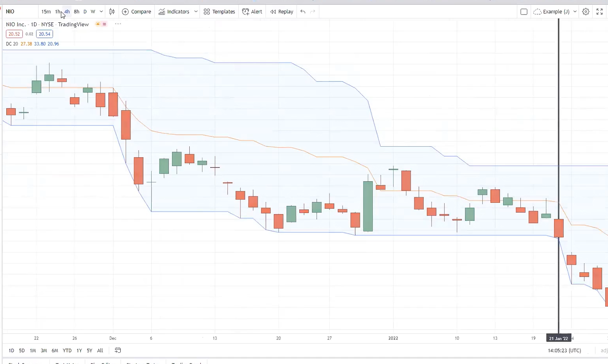Click the 14:05:23 (UTC) timezone clock

(564, 351)
